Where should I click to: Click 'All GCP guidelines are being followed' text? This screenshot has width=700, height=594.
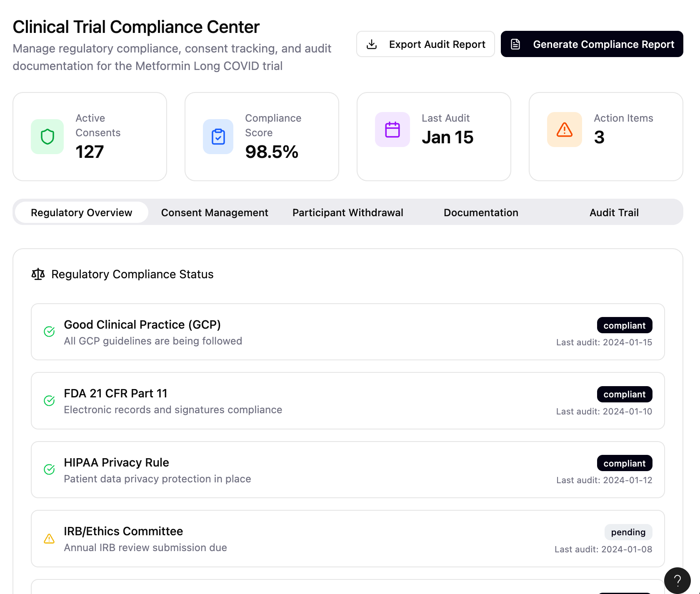(153, 341)
